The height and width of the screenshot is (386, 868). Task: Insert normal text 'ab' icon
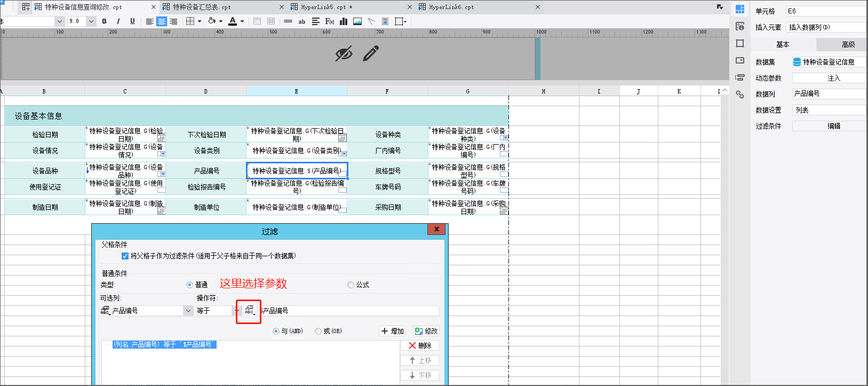(x=301, y=21)
